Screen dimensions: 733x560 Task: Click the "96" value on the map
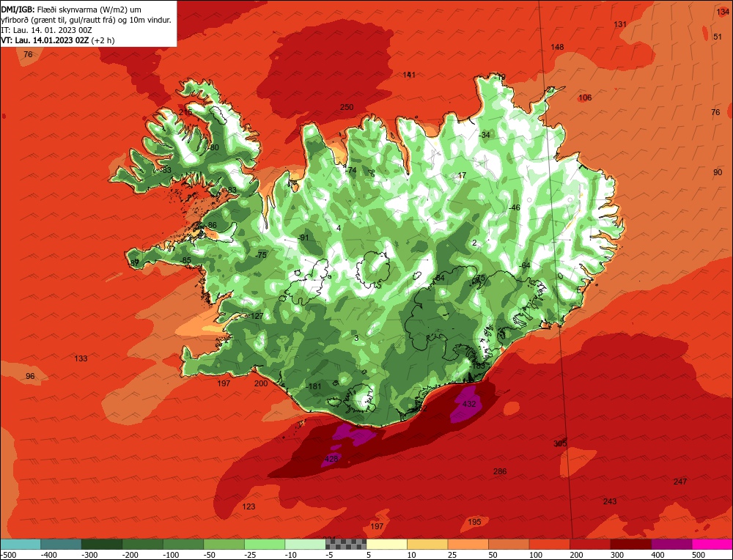[30, 376]
